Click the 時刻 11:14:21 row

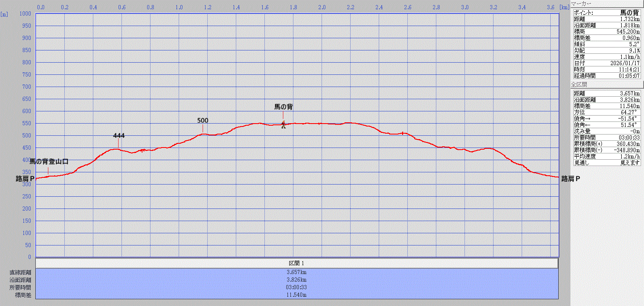[607, 69]
